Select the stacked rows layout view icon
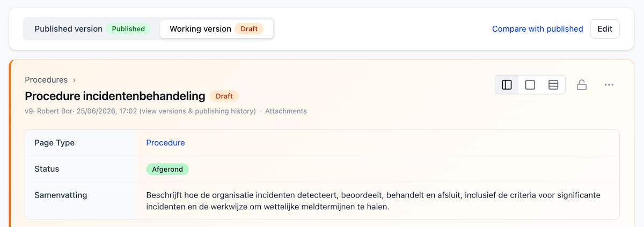The height and width of the screenshot is (227, 644). (553, 85)
